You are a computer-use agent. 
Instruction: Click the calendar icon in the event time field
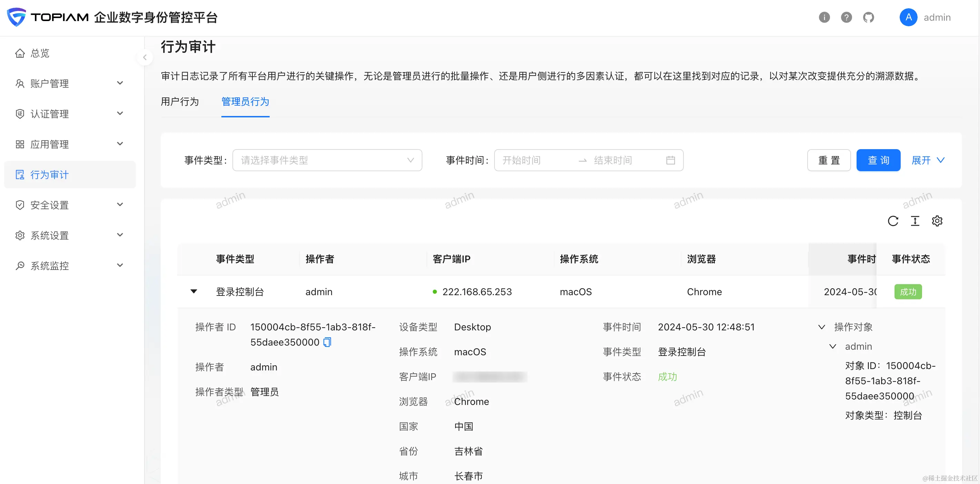click(x=671, y=160)
